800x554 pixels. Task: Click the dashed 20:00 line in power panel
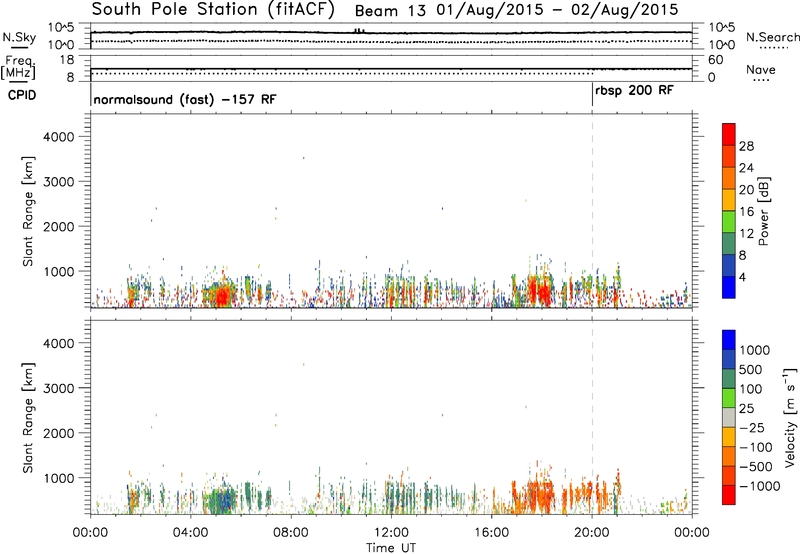coord(592,211)
